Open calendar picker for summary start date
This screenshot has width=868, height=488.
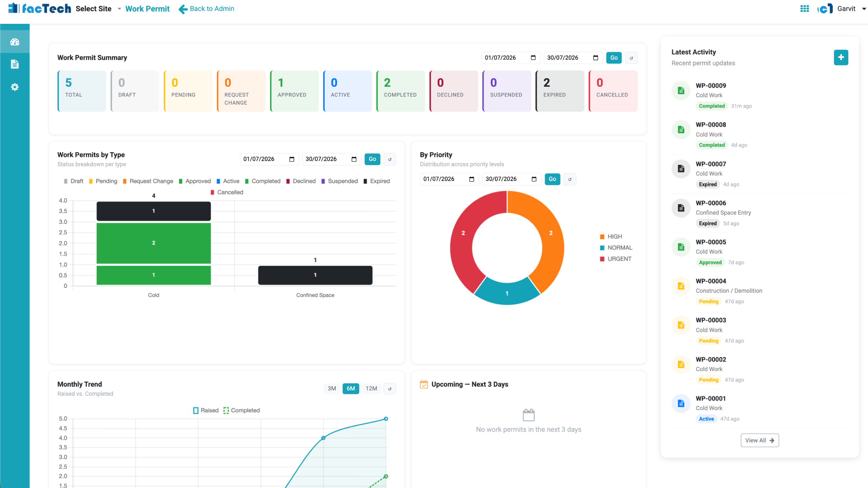(533, 58)
